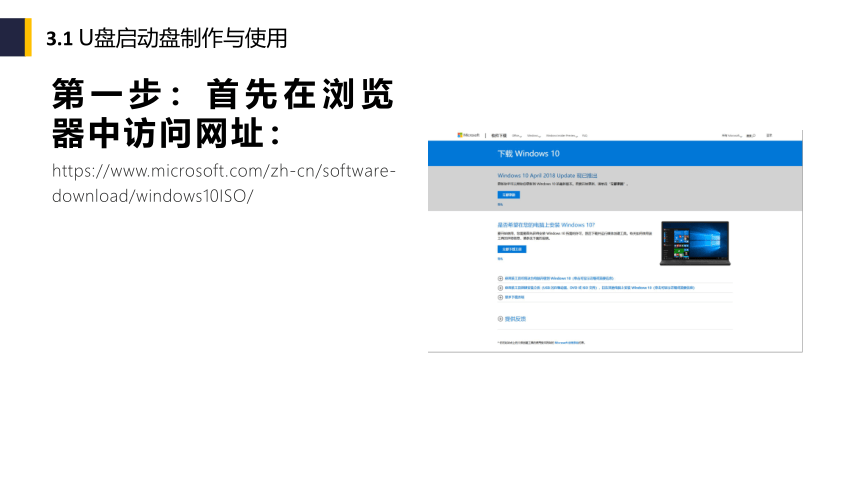
Task: Open the All Microsoft dropdown at header right
Action: click(x=732, y=136)
